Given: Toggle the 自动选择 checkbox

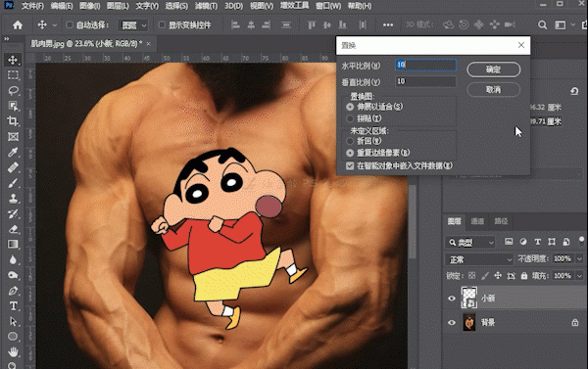Looking at the screenshot, I should pyautogui.click(x=70, y=25).
